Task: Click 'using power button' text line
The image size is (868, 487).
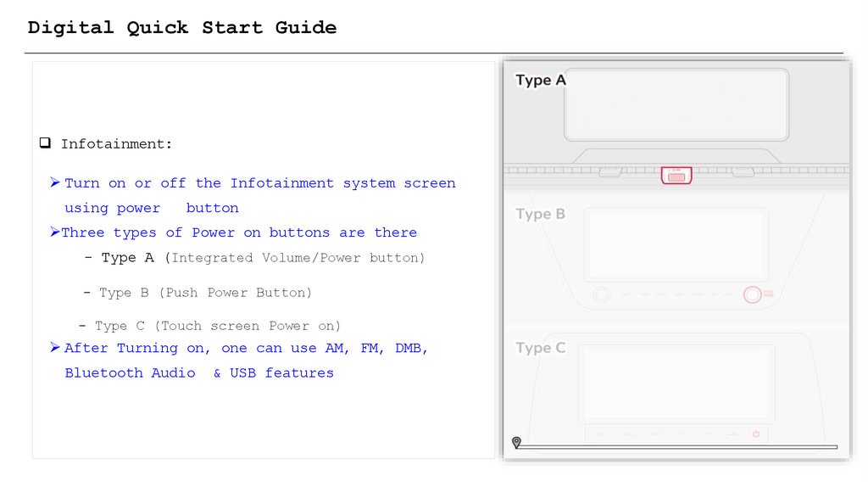Action: click(152, 209)
